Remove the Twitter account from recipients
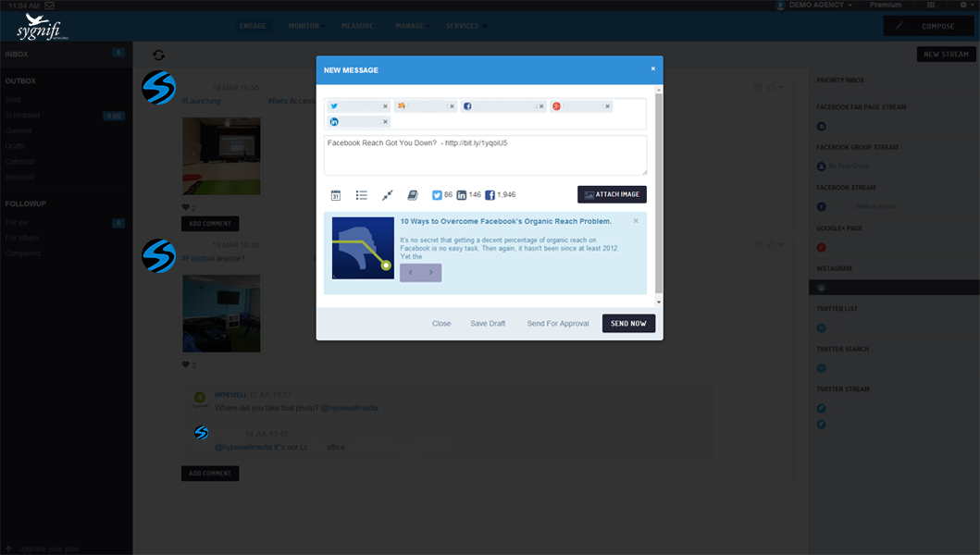The height and width of the screenshot is (555, 980). [x=385, y=106]
